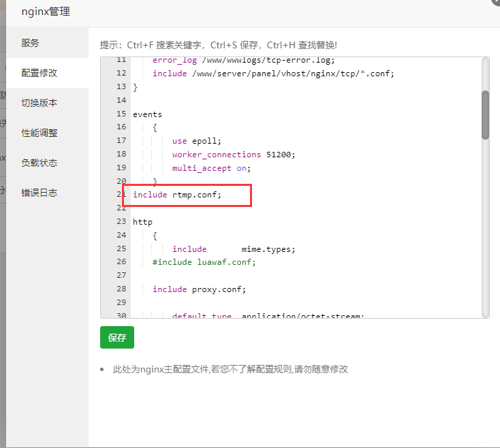Open the 服务 tab in sidebar

[47, 43]
